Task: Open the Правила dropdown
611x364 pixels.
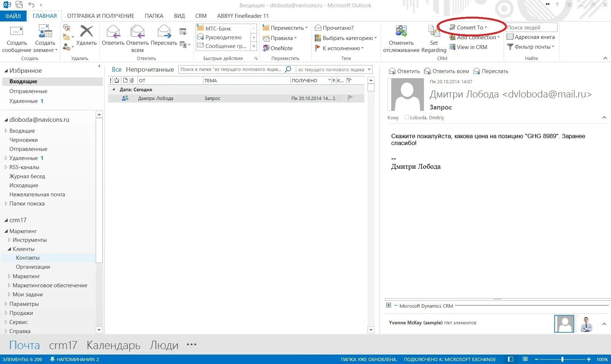Action: coord(279,38)
